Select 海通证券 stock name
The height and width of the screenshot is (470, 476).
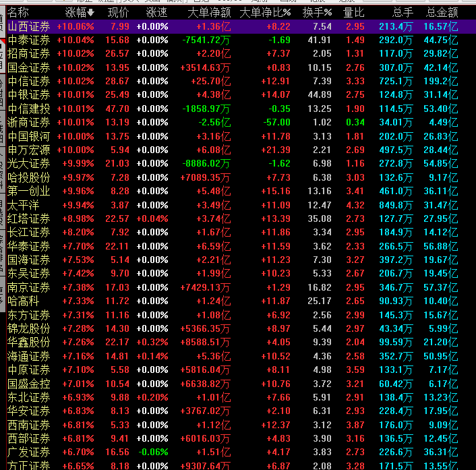point(29,356)
